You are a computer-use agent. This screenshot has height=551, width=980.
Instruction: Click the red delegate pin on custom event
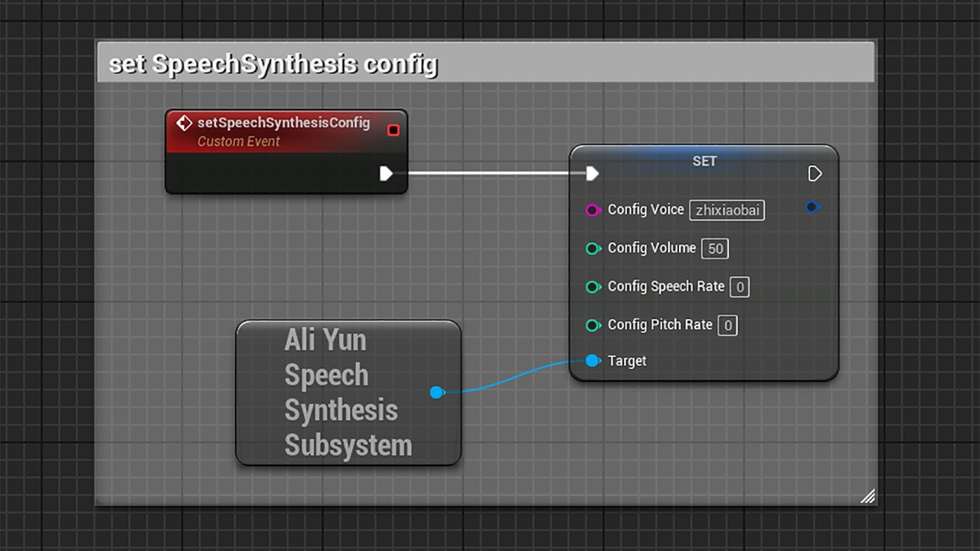click(394, 130)
